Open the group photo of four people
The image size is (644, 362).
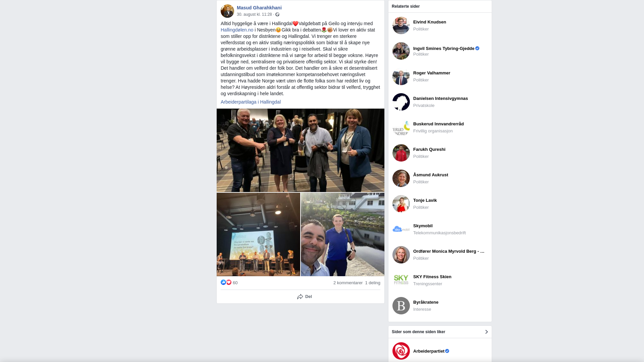click(x=301, y=150)
